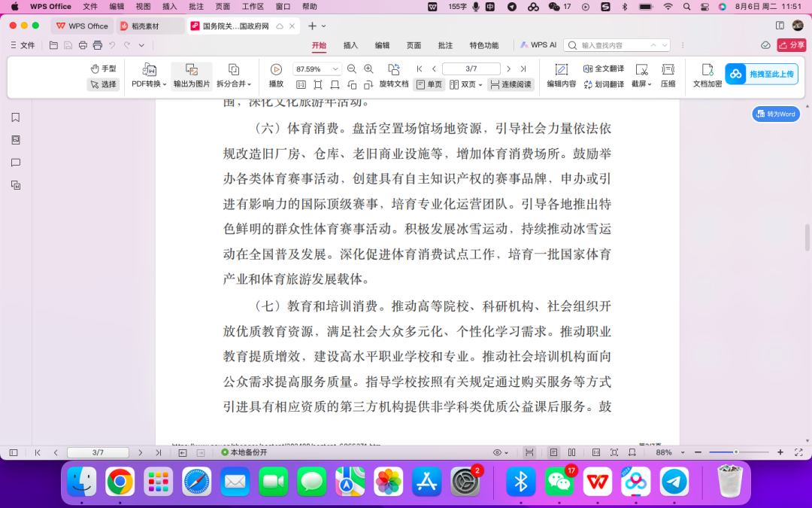The width and height of the screenshot is (812, 508).
Task: Click the 转为Word button
Action: coord(776,114)
